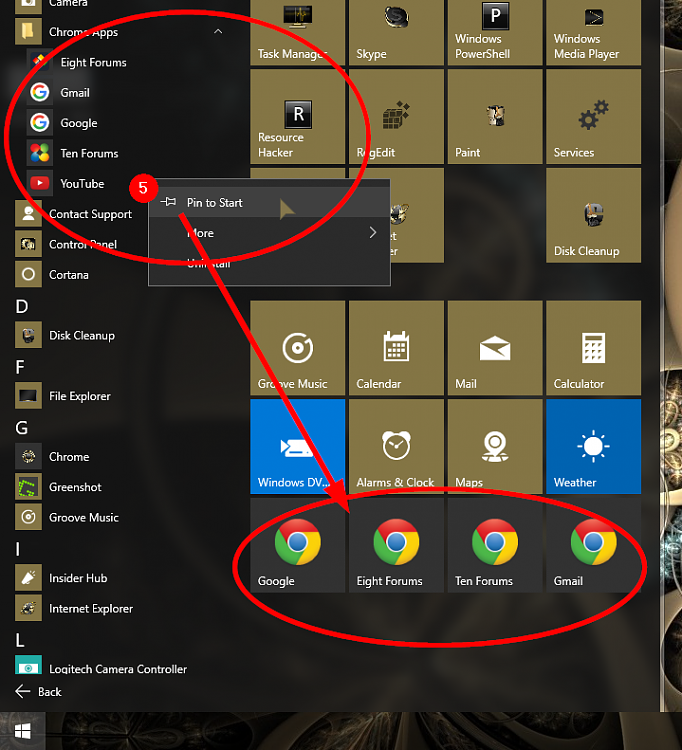Open the Windows Media Player tile

pyautogui.click(x=593, y=32)
